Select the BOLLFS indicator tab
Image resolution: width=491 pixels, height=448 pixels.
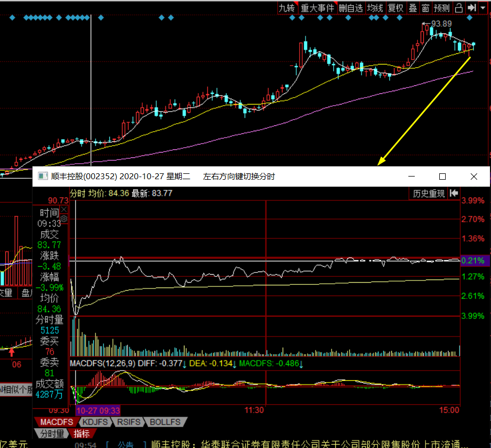165,422
